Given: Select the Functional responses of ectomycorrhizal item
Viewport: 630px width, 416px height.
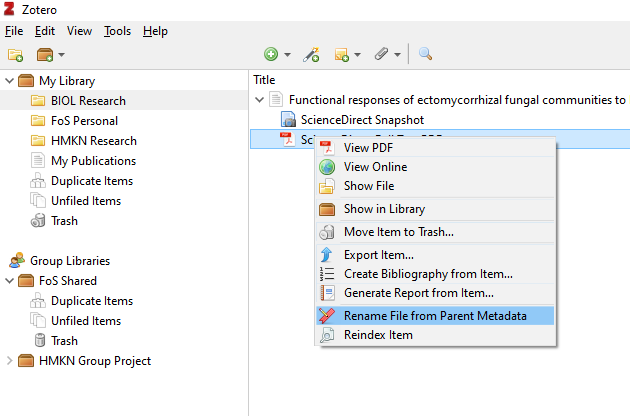Looking at the screenshot, I should click(x=457, y=100).
